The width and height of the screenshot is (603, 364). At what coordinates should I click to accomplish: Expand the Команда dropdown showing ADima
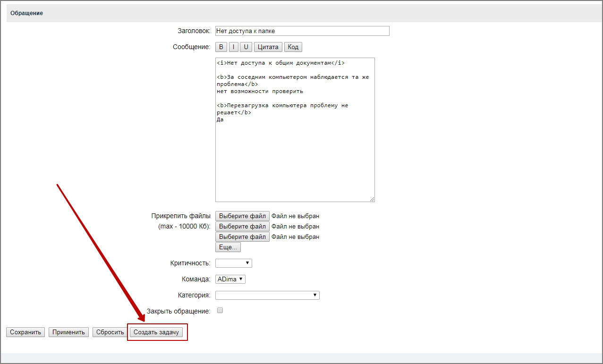[230, 279]
